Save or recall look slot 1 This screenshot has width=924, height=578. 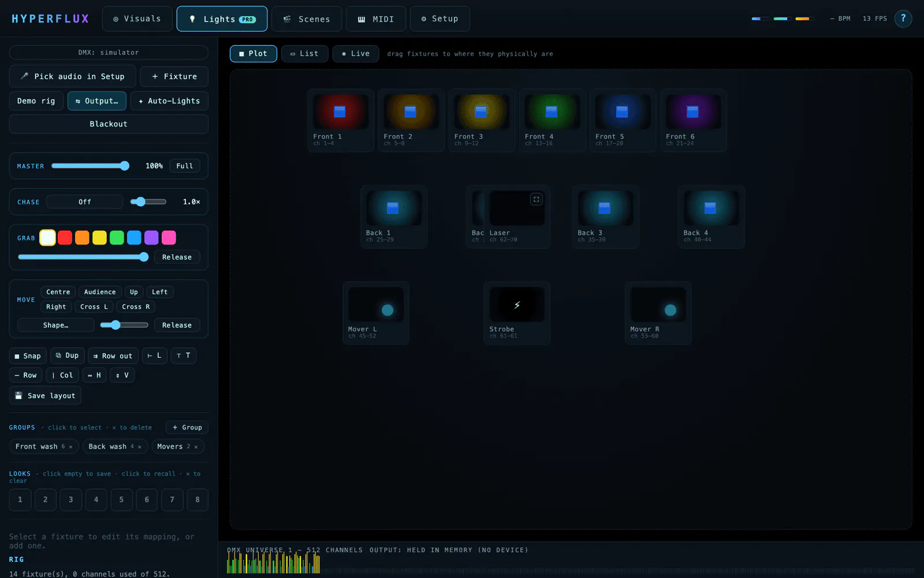(x=20, y=500)
